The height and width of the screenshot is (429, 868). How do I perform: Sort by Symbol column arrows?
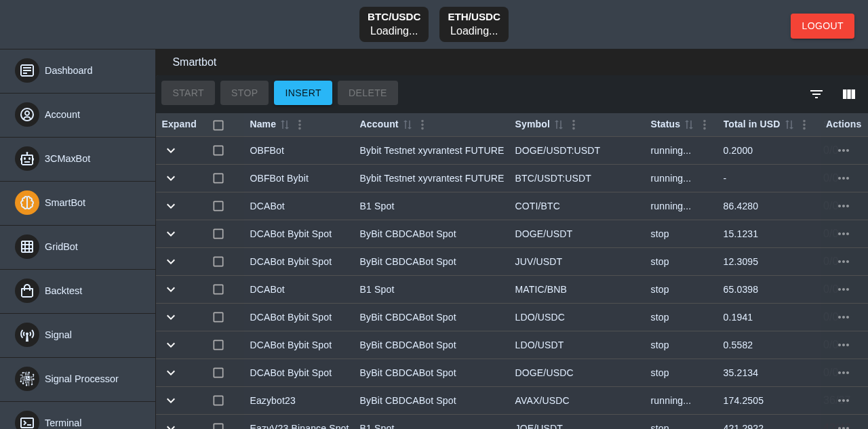(559, 125)
